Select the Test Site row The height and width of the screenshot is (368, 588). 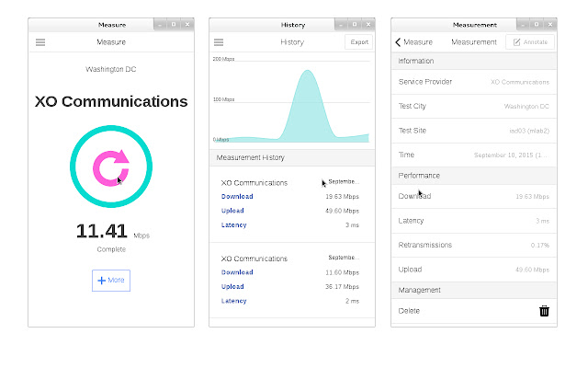pyautogui.click(x=474, y=131)
